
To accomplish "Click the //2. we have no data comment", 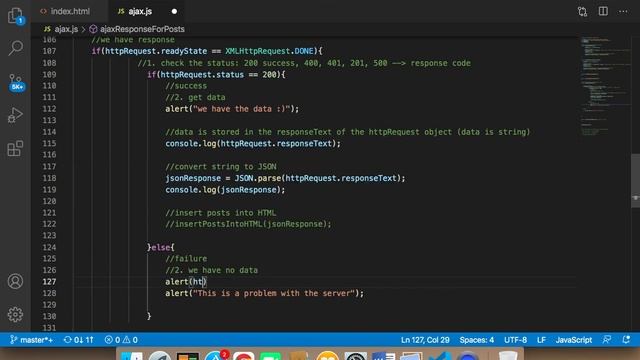I will click(x=211, y=270).
